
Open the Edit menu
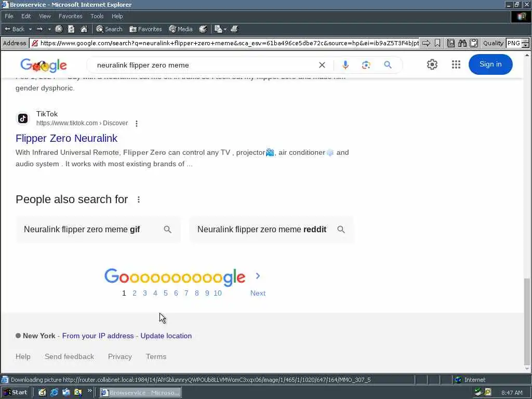[26, 16]
